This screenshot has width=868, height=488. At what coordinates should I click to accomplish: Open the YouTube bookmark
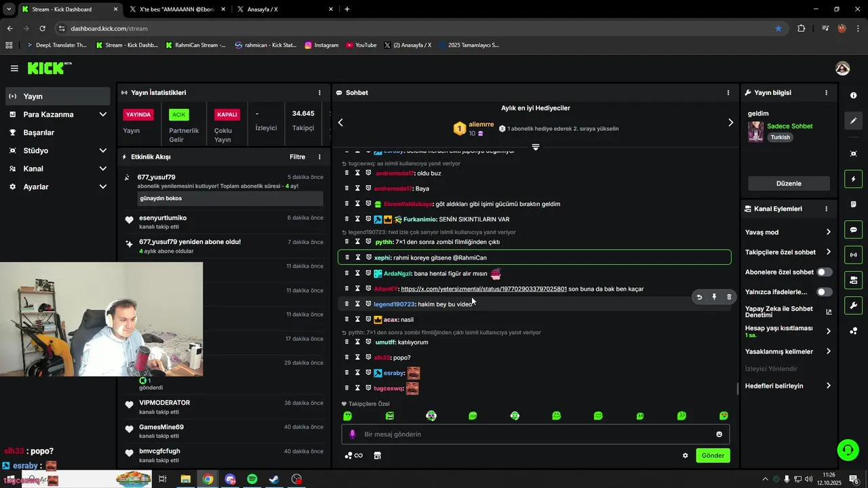click(x=361, y=45)
